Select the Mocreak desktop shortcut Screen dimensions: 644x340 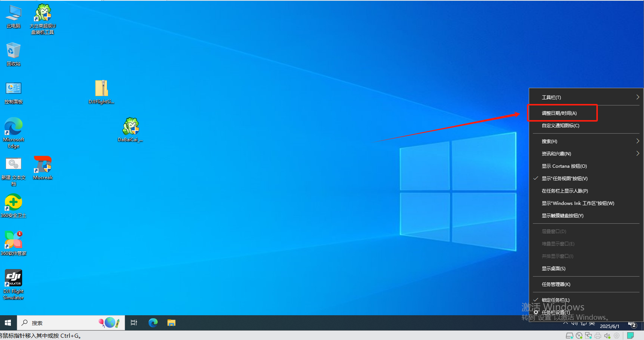pyautogui.click(x=43, y=168)
